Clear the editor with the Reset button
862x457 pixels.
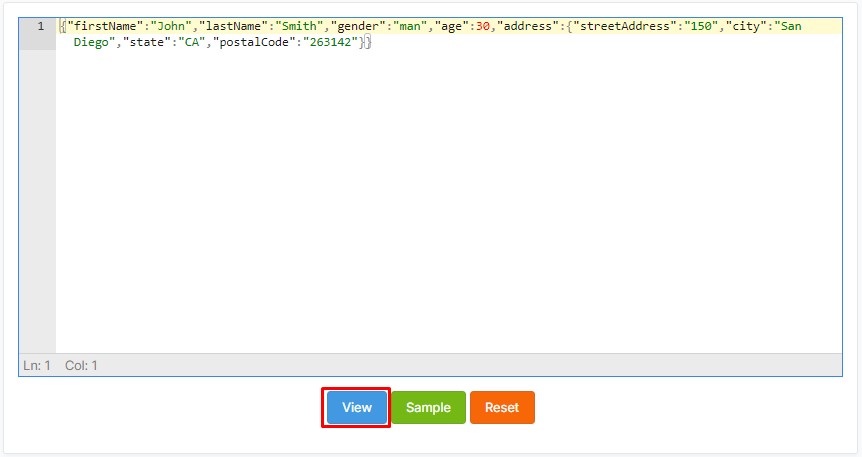[502, 408]
